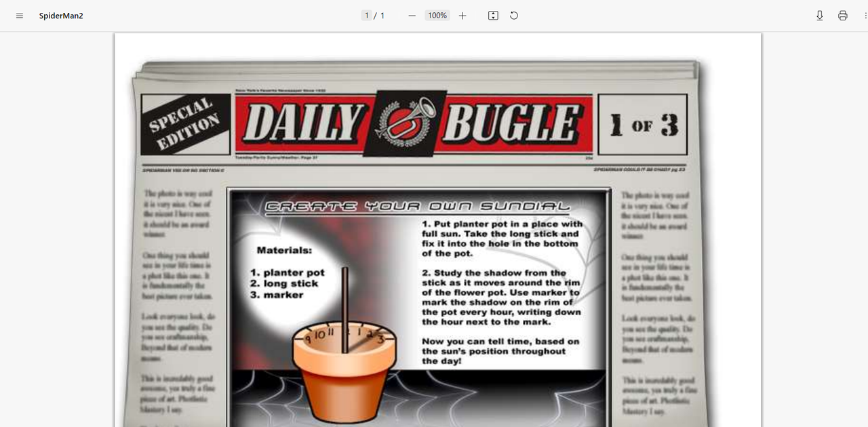Click the "3. marker" list line

coord(277,295)
